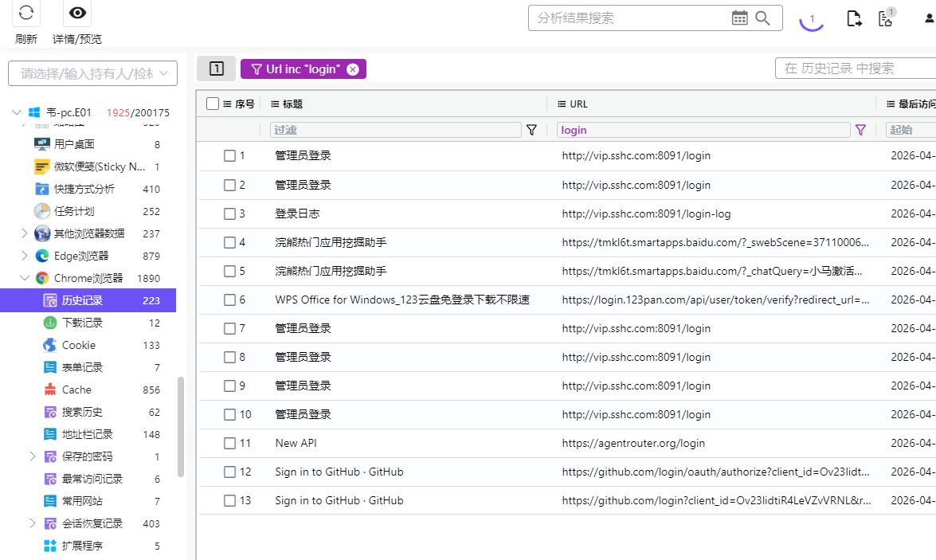Click the user account icon
This screenshot has width=936, height=560.
[930, 18]
